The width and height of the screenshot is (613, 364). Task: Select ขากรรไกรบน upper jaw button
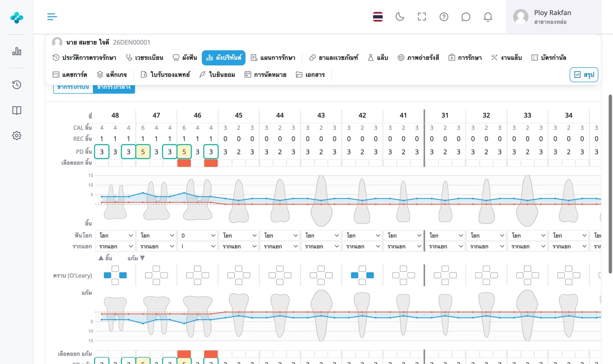(x=73, y=88)
